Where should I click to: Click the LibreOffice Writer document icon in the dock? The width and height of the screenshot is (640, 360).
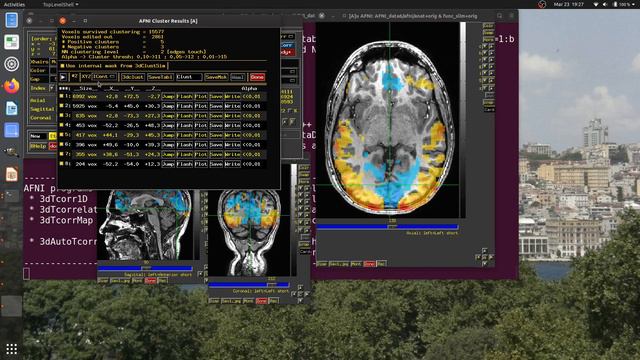(11, 109)
